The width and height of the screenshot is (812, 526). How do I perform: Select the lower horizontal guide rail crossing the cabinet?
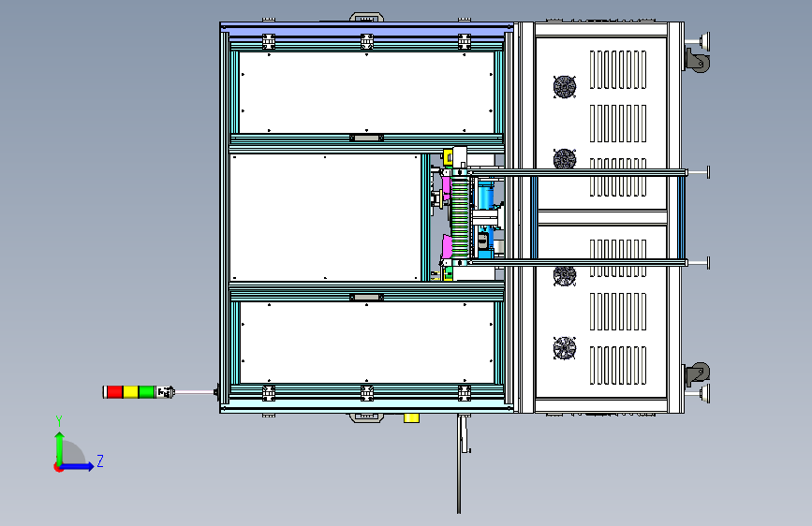point(579,263)
